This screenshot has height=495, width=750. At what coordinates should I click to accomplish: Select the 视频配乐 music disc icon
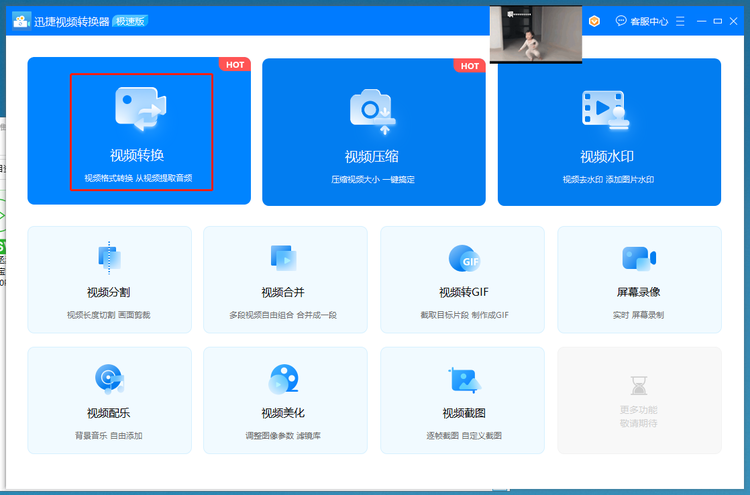click(x=110, y=379)
